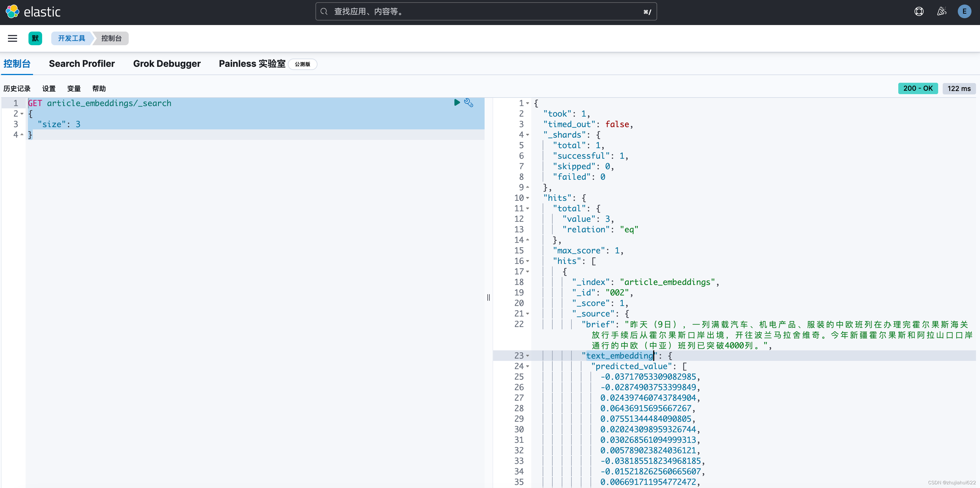The image size is (980, 488).
Task: Click the Elastic logo home icon
Action: click(13, 12)
